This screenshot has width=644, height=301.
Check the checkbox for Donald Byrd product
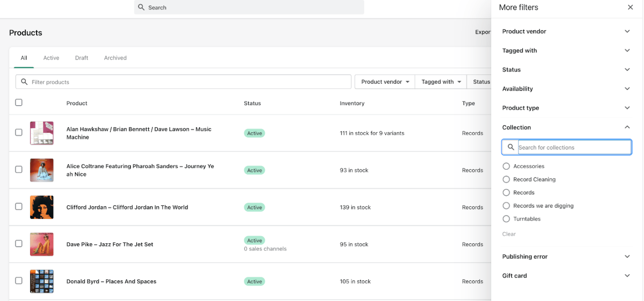point(19,281)
